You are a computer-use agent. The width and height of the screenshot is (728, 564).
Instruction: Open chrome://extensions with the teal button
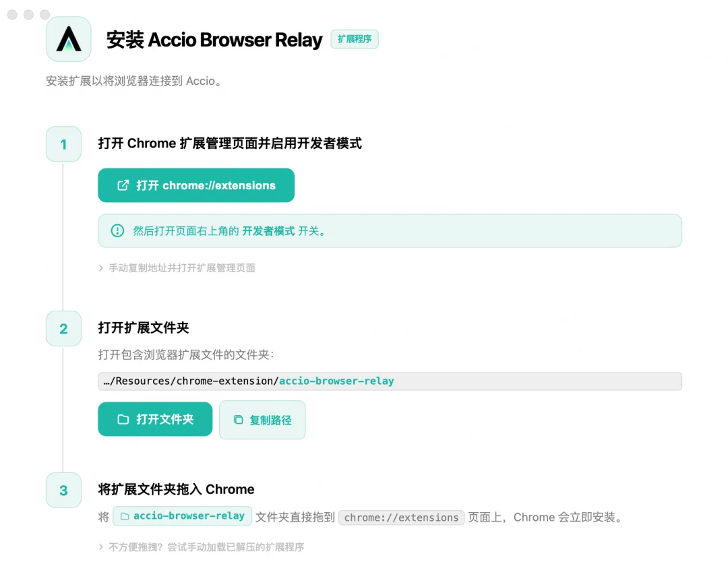pyautogui.click(x=196, y=185)
